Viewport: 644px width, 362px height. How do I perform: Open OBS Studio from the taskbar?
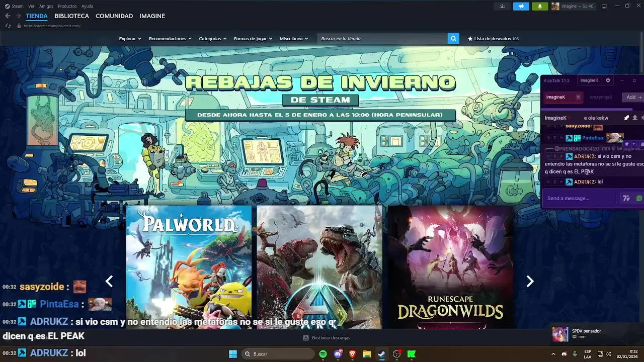397,354
